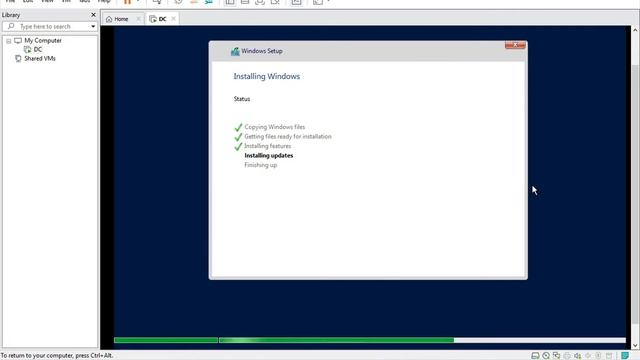Click the first completed progress bar segment

coord(166,340)
